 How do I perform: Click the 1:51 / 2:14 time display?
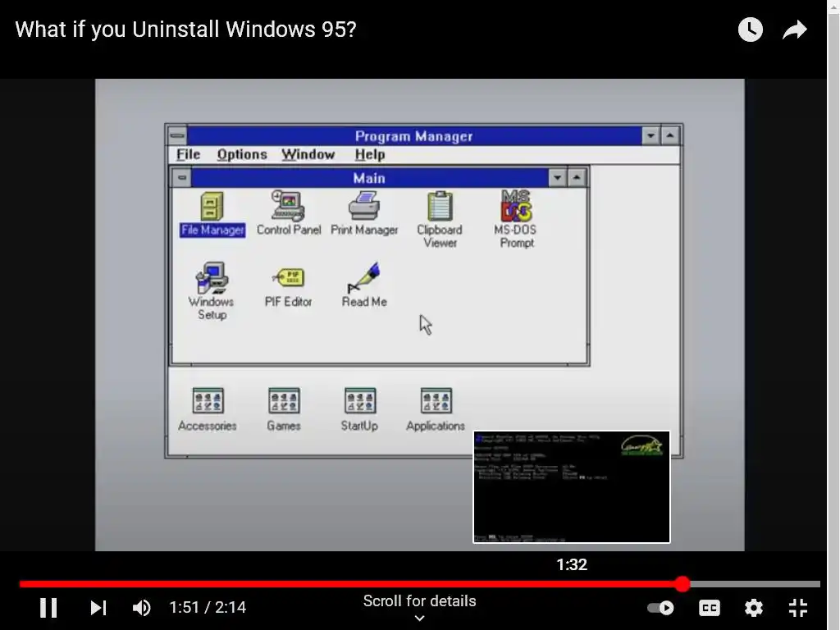[208, 608]
